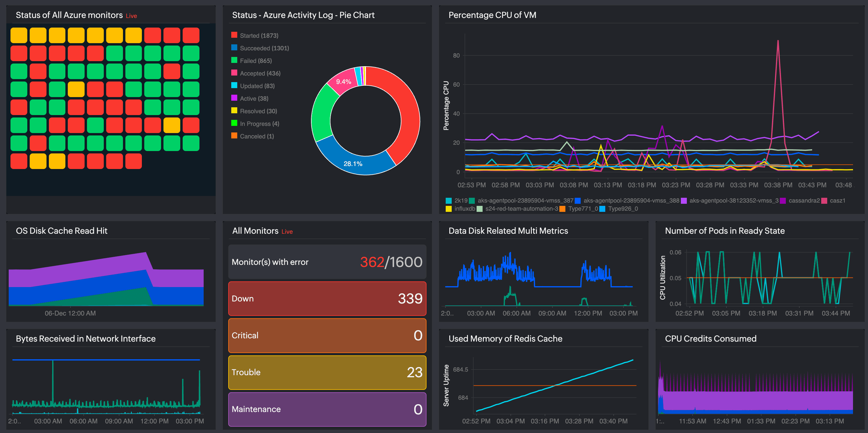This screenshot has width=868, height=433.
Task: Click the Live badge on Status of All Azure monitors
Action: pos(131,16)
